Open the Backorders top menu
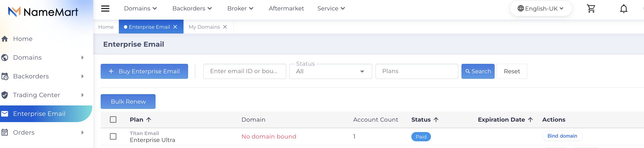Viewport: 644px width, 148px height. point(192,9)
